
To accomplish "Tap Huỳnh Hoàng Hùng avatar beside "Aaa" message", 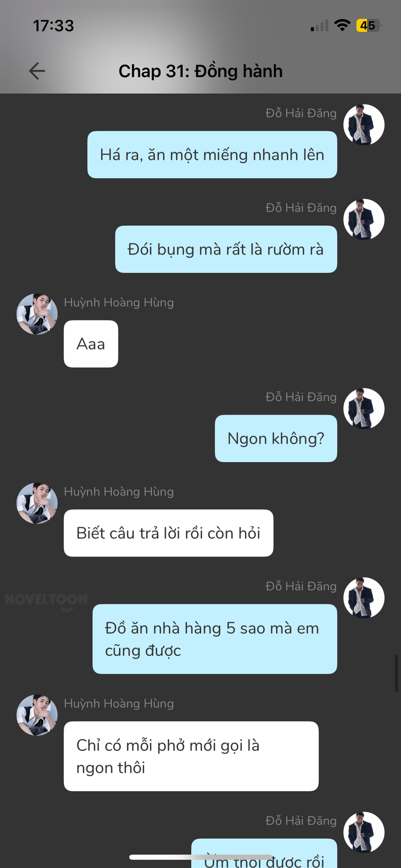I will (x=37, y=314).
